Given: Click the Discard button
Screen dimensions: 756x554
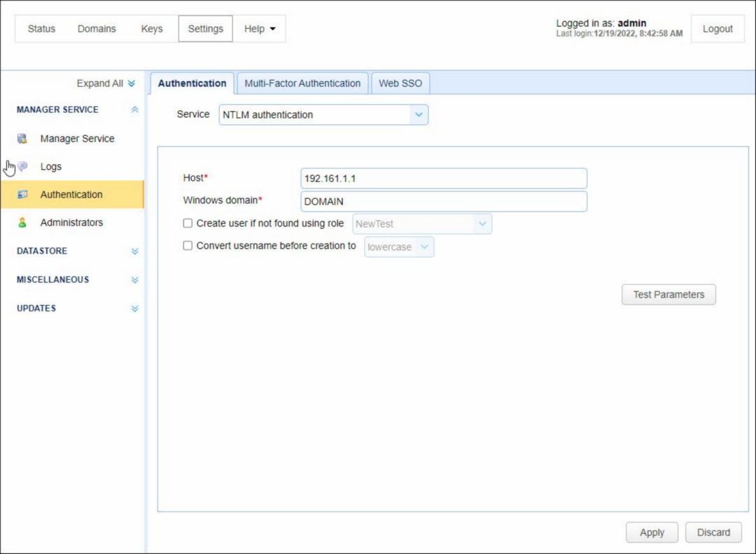Looking at the screenshot, I should pos(714,532).
